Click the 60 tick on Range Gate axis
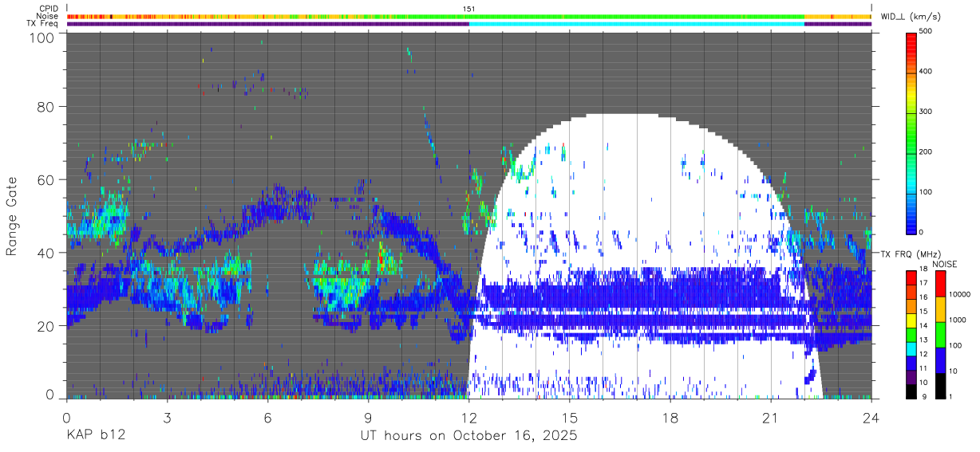The width and height of the screenshot is (980, 452). click(x=46, y=180)
